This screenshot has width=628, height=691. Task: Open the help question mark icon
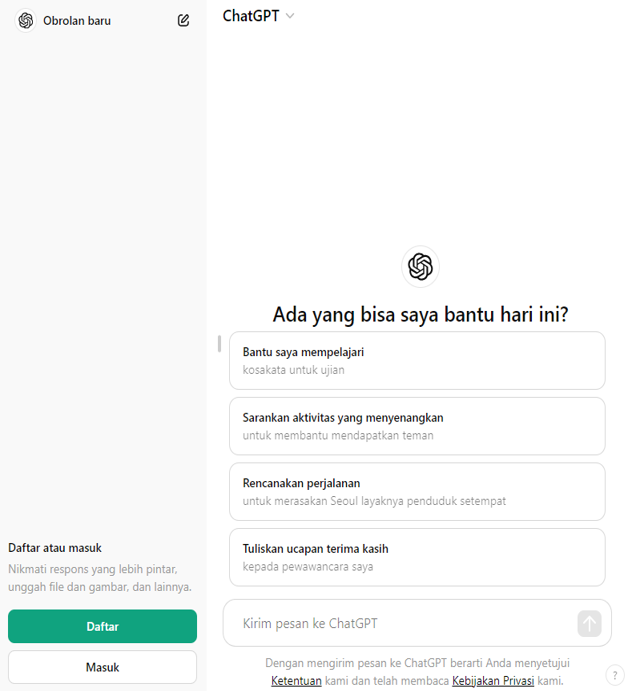[615, 675]
